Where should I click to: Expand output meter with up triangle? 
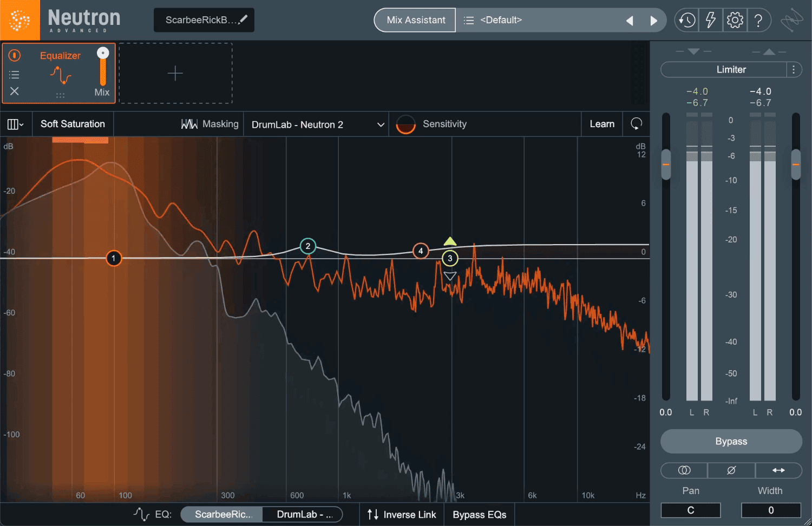click(x=769, y=51)
